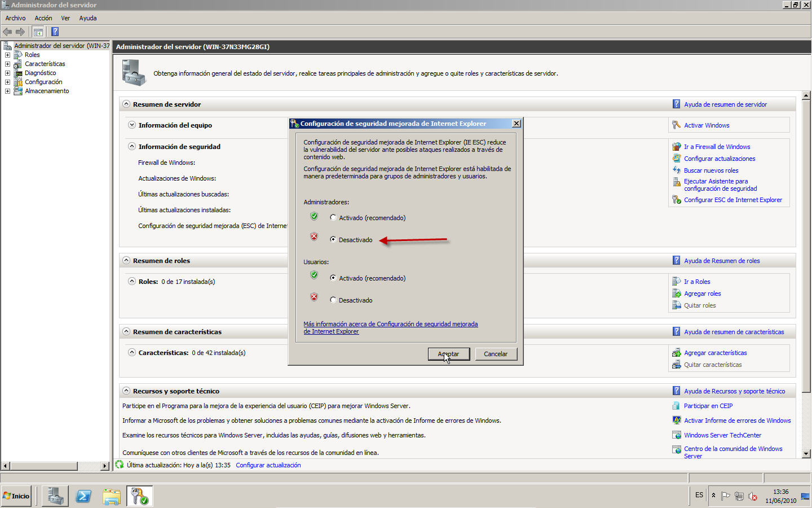Click the blue help toolbar icon

55,32
